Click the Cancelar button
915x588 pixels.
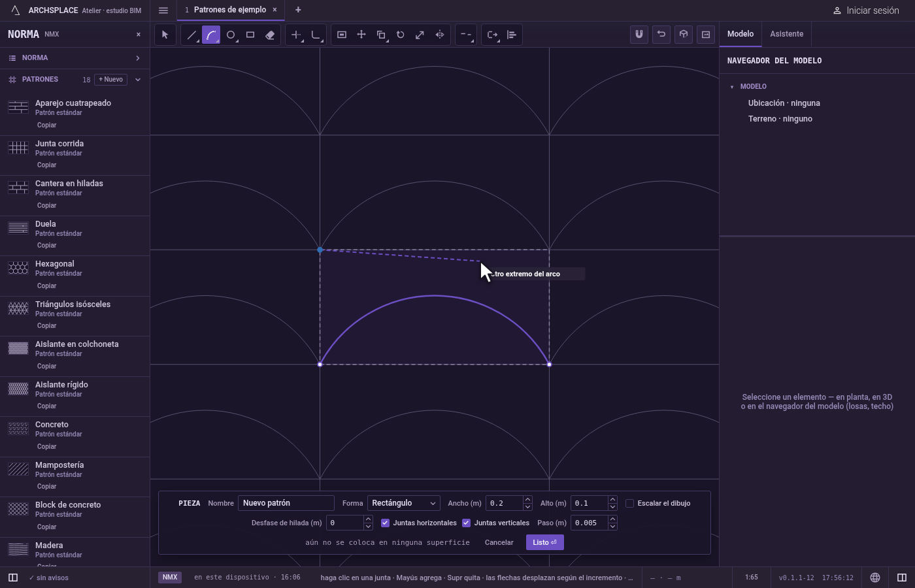(x=499, y=542)
